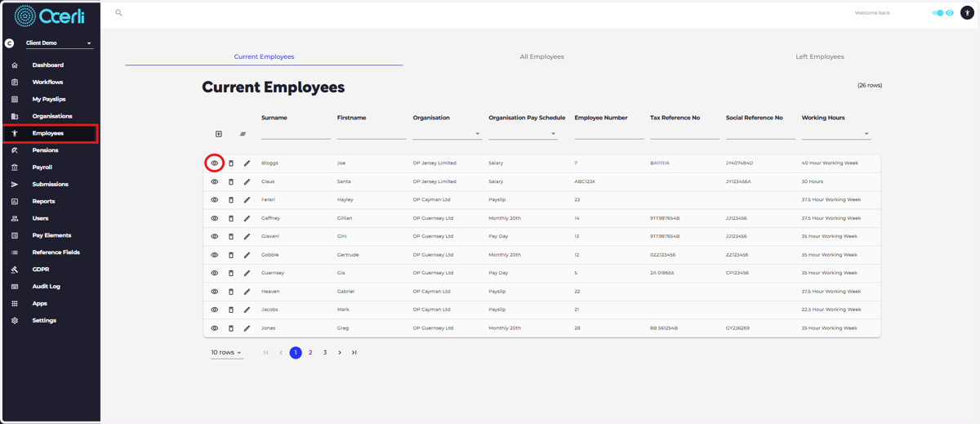Click 'Giavani' surname cell
The height and width of the screenshot is (424, 980).
[x=270, y=236]
